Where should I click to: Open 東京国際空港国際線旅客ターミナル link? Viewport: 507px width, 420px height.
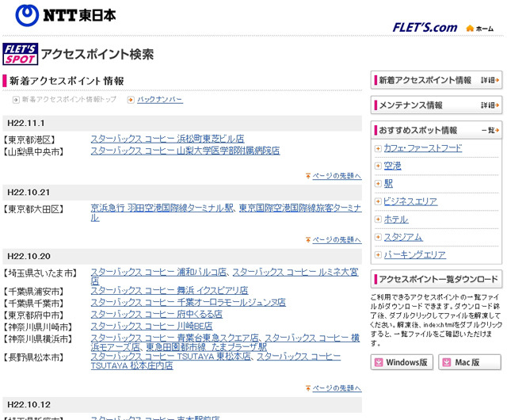point(300,208)
